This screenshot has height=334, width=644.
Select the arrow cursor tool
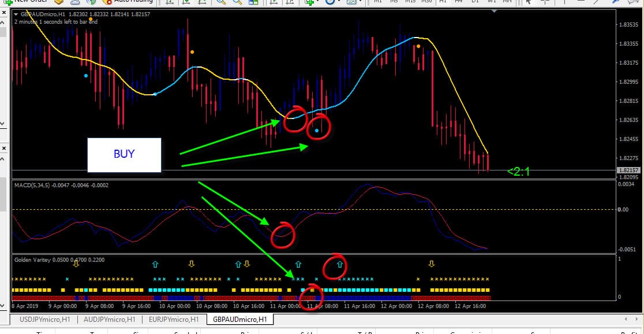[x=529, y=1]
